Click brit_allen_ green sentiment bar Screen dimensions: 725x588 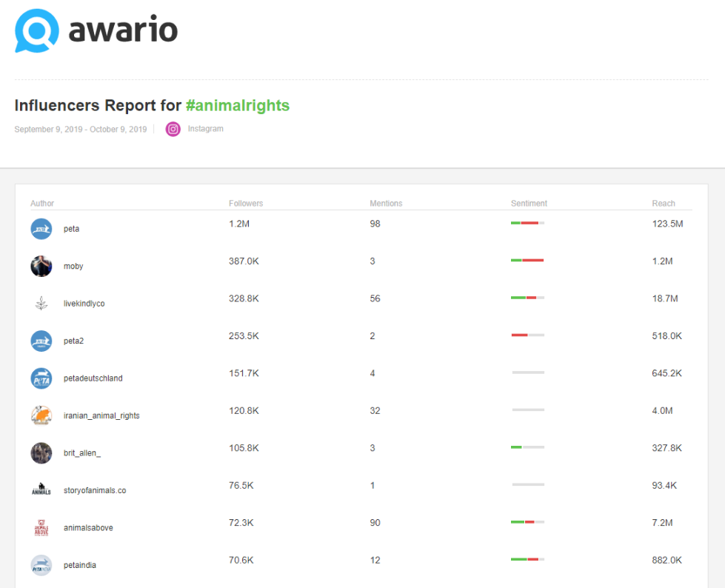coord(516,447)
